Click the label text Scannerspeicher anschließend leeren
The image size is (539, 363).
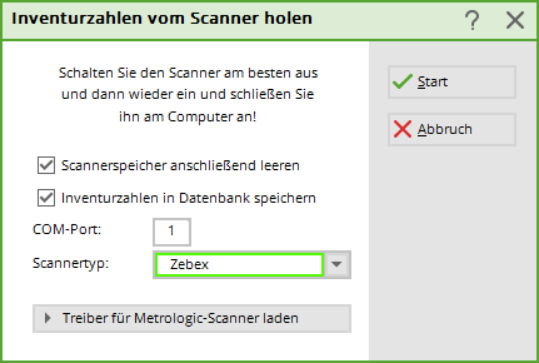(x=180, y=166)
